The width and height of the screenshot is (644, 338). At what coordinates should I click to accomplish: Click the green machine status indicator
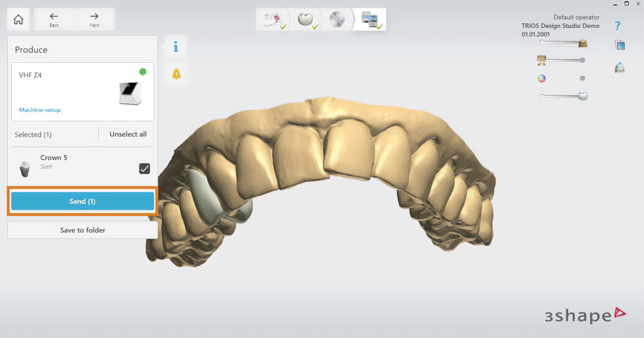(x=143, y=72)
